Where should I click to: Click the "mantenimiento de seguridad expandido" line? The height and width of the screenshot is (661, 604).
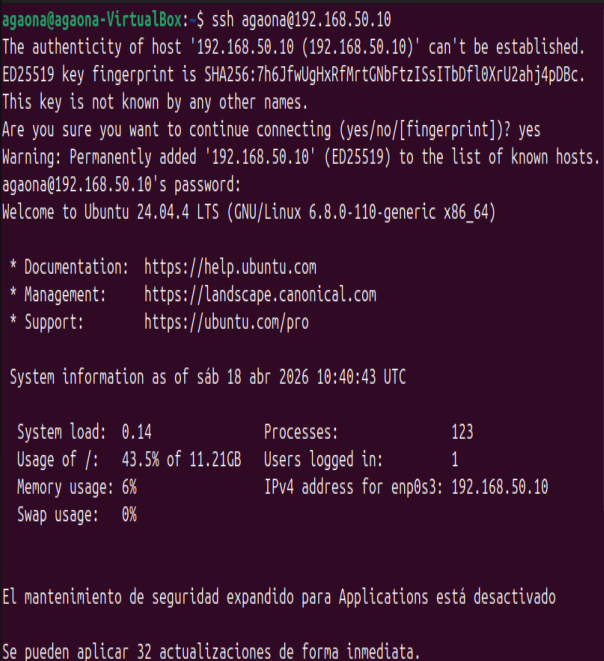click(x=279, y=597)
